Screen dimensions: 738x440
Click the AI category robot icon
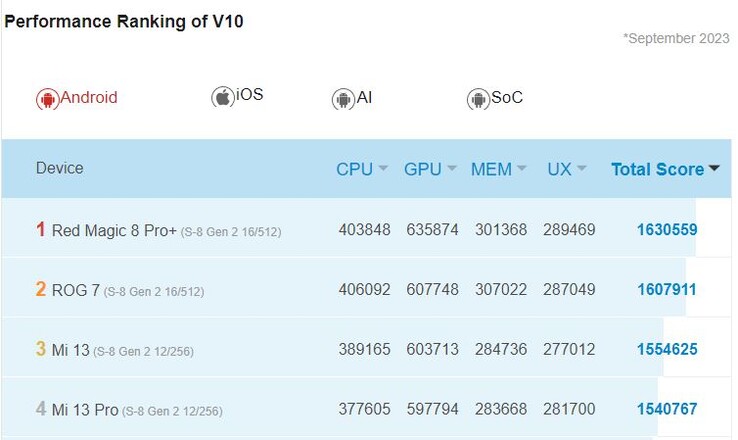click(x=343, y=99)
